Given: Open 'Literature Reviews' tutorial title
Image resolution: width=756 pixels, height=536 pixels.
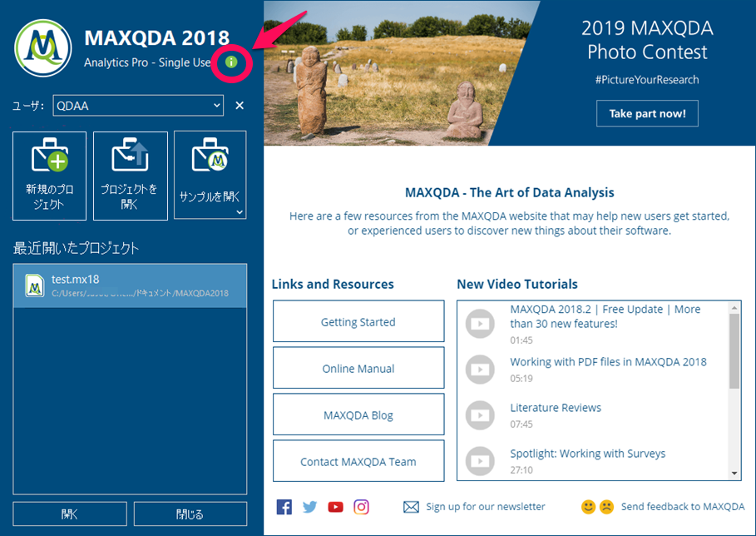Looking at the screenshot, I should pyautogui.click(x=556, y=408).
